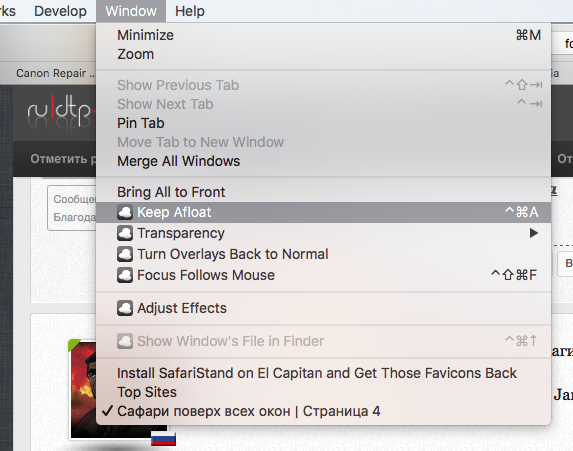Screen dimensions: 573x451
Task: Expand the Transparency submenu arrow
Action: pyautogui.click(x=534, y=233)
